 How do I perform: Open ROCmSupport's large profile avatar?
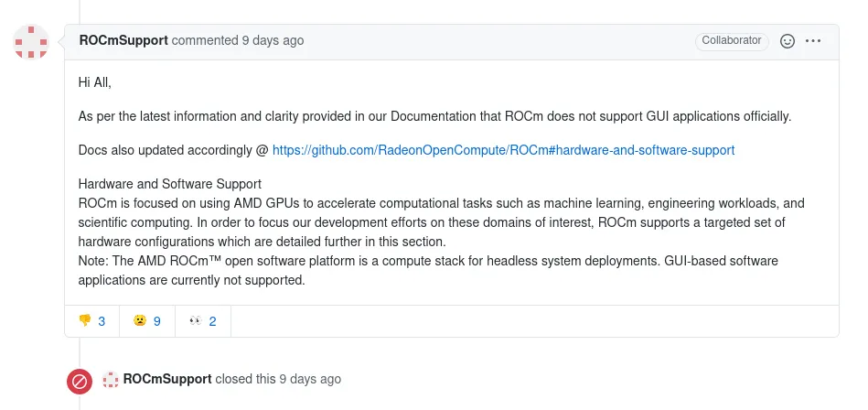[31, 41]
